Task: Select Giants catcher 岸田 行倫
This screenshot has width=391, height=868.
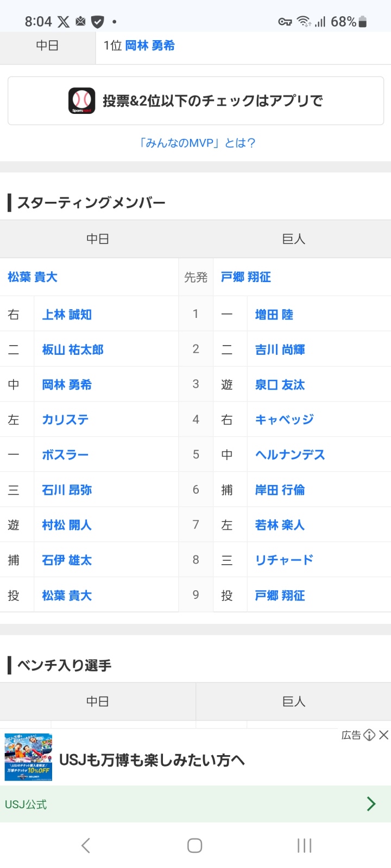Action: (280, 490)
